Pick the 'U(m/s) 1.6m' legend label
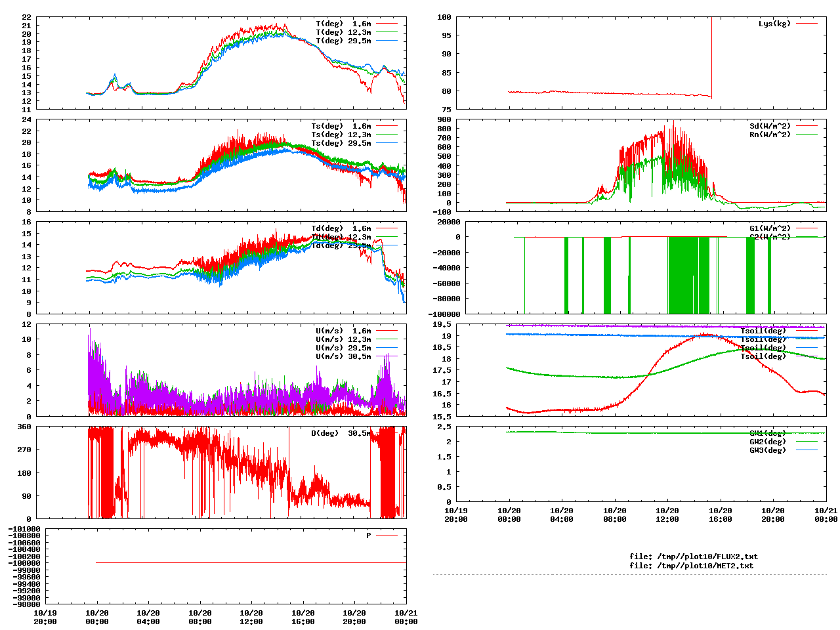This screenshot has height=630, width=840. [343, 331]
